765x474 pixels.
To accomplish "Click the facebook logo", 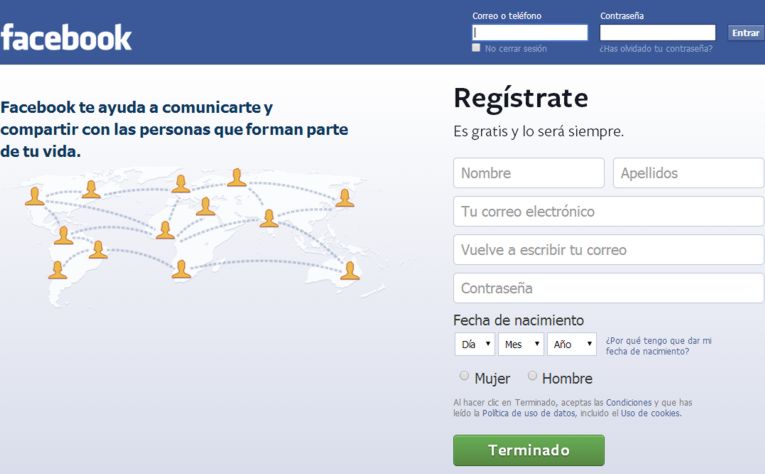I will click(66, 38).
